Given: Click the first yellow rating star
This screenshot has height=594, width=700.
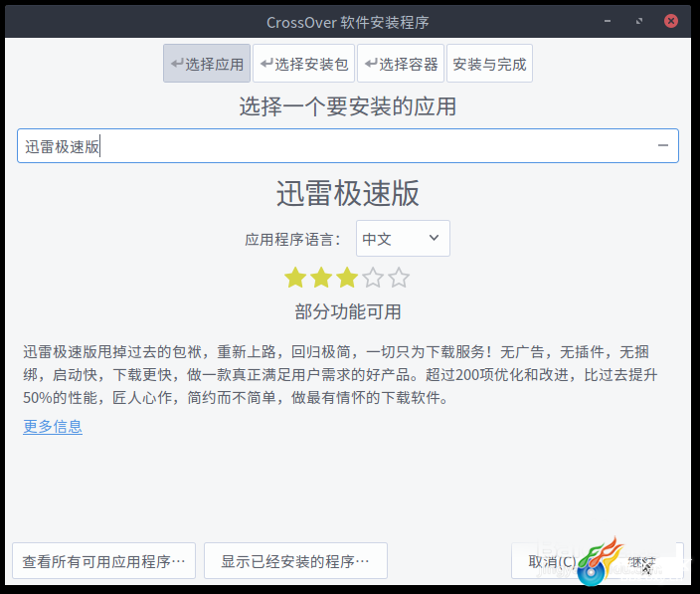Looking at the screenshot, I should click(x=295, y=278).
